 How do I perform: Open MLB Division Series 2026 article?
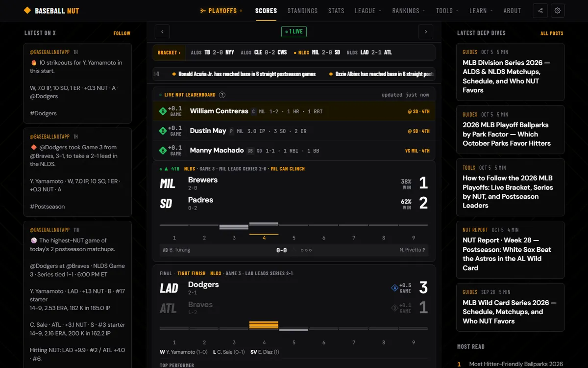[510, 72]
